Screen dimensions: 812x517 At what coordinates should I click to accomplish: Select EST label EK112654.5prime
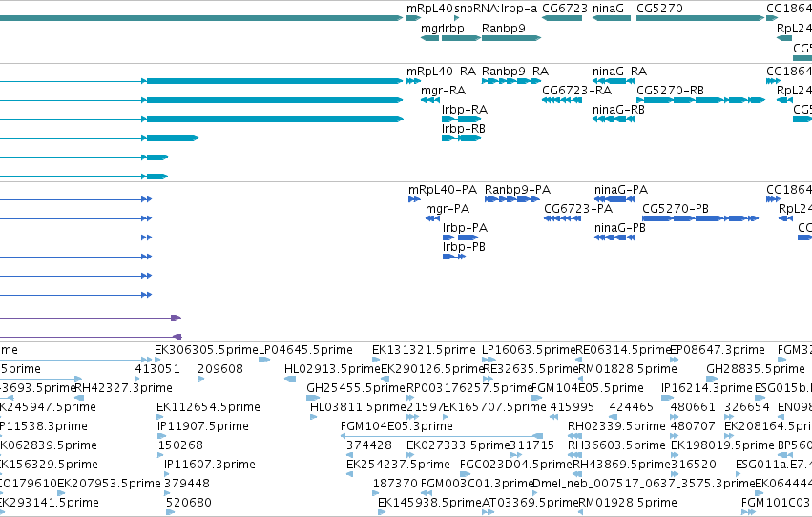point(208,407)
